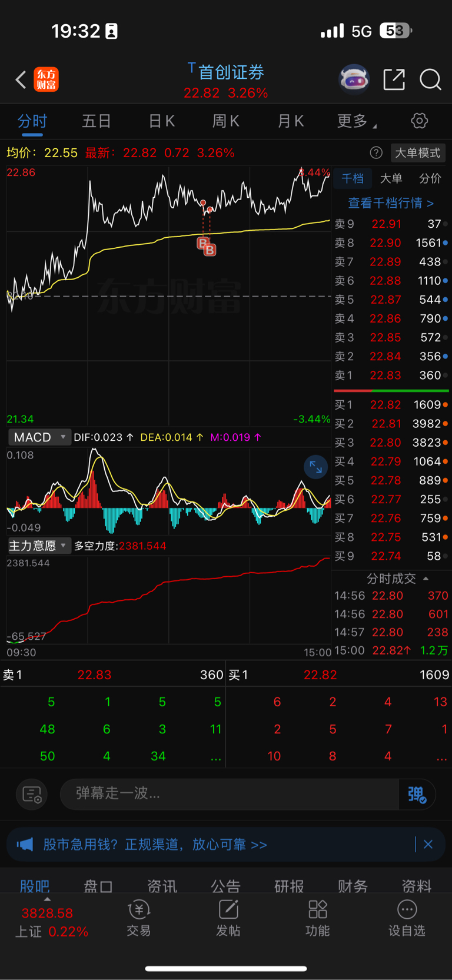
Task: Select 买9 price 22.74 row
Action: pyautogui.click(x=391, y=556)
